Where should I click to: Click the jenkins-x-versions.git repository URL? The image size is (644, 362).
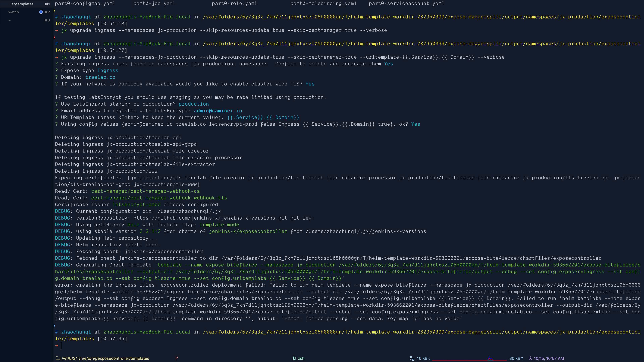pos(210,218)
